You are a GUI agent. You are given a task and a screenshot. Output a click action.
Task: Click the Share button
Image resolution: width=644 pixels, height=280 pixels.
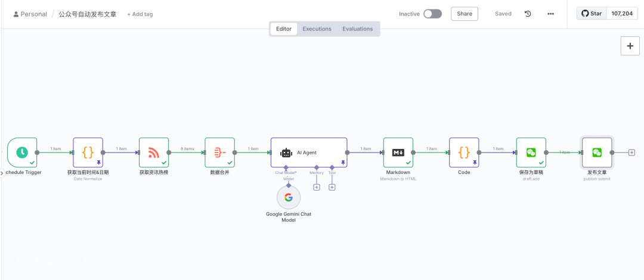[465, 14]
